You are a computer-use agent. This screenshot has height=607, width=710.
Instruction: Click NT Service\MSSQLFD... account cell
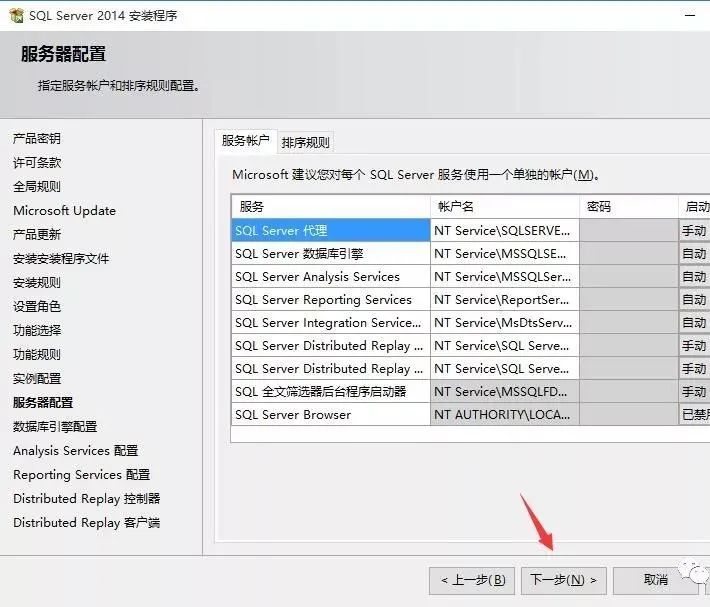[x=505, y=392]
